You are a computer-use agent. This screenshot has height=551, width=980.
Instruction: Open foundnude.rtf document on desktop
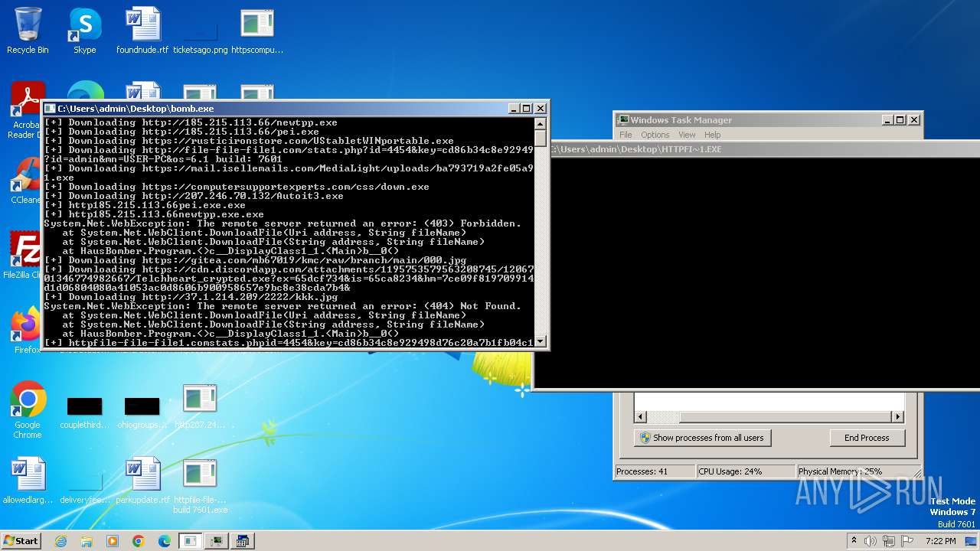(142, 31)
